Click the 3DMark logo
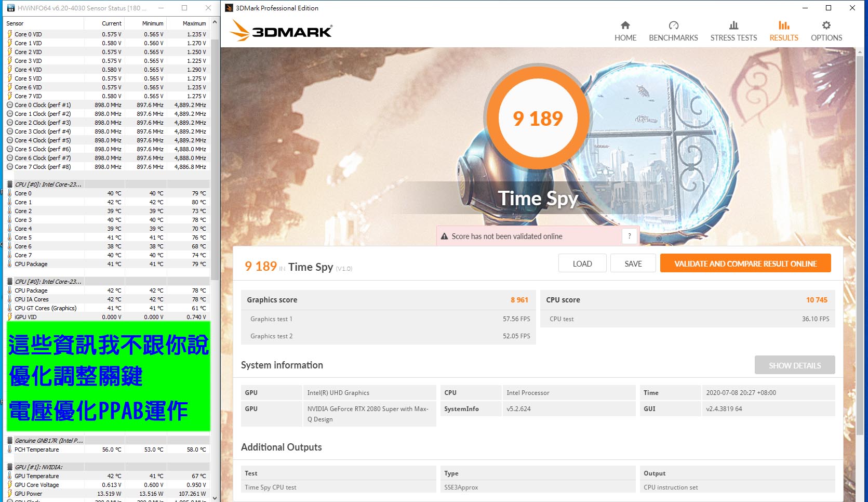 (x=281, y=31)
